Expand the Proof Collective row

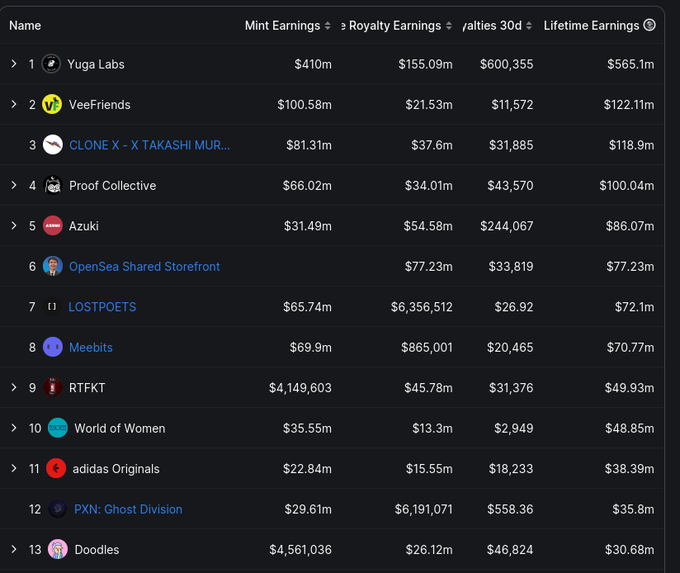(x=14, y=185)
